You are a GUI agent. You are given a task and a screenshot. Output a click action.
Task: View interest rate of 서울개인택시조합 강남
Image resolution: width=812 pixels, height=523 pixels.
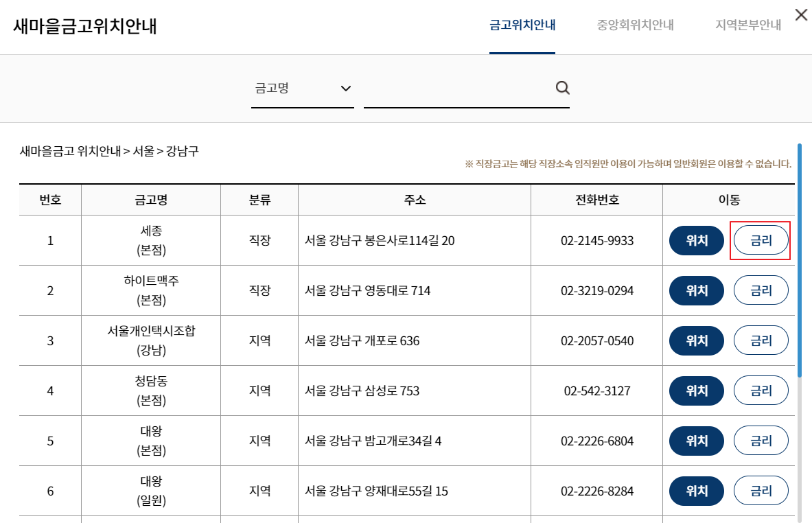[761, 340]
